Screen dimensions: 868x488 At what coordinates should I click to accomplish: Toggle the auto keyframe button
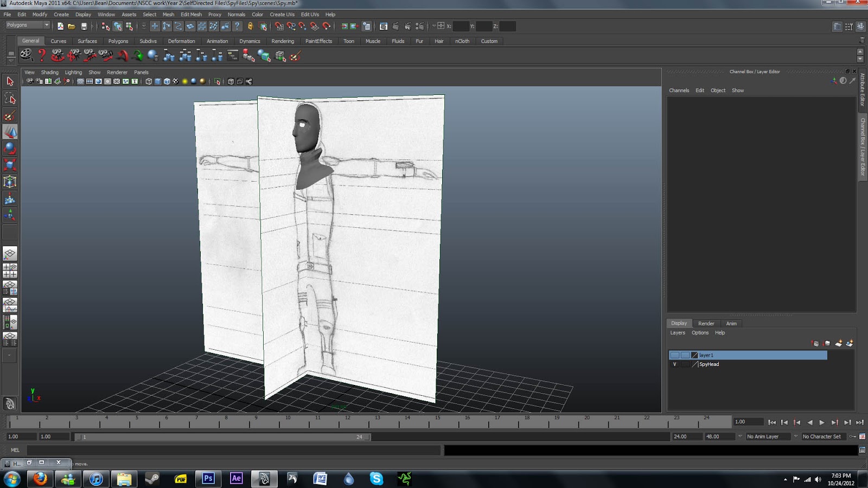tap(853, 436)
